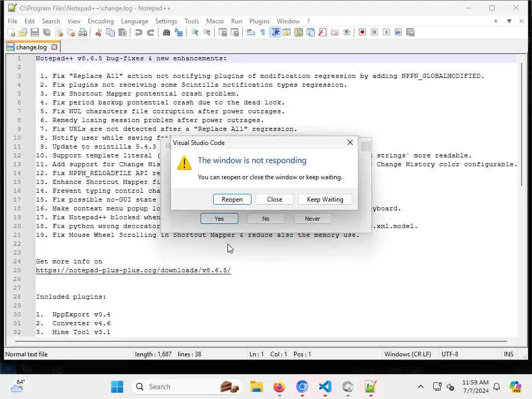Open the Search menu
532x399 pixels.
[51, 21]
